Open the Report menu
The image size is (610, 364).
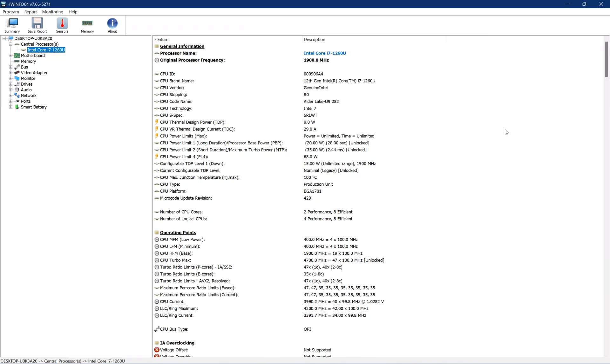30,12
